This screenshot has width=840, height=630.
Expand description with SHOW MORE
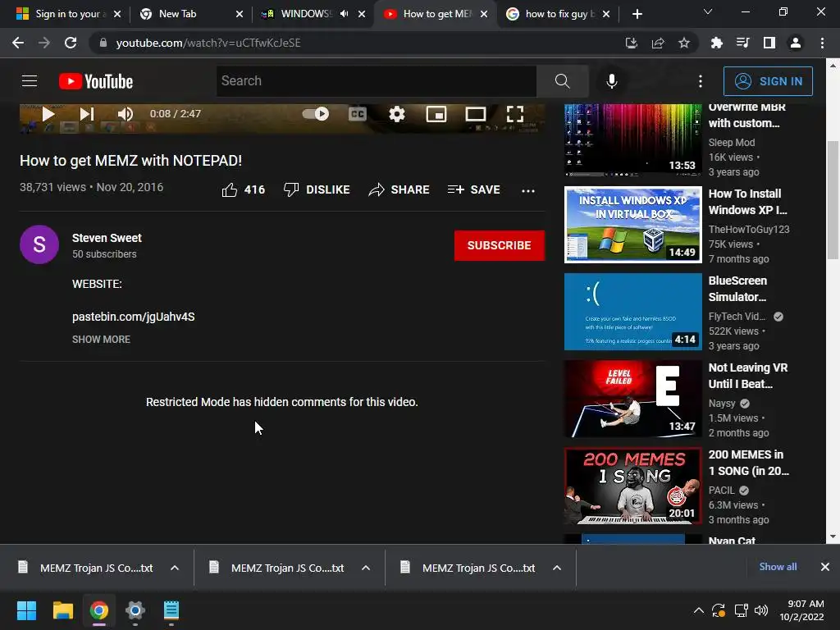(x=101, y=339)
